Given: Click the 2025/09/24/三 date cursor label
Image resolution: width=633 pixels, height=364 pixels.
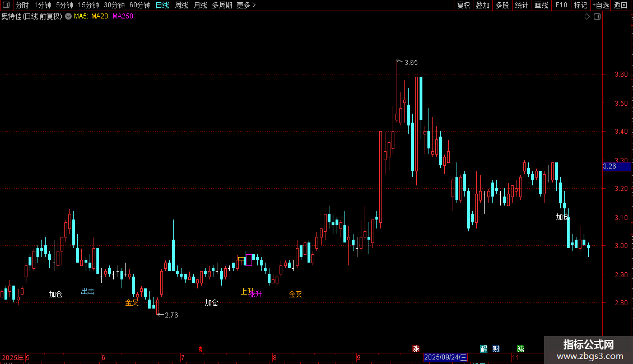Looking at the screenshot, I should coord(445,357).
